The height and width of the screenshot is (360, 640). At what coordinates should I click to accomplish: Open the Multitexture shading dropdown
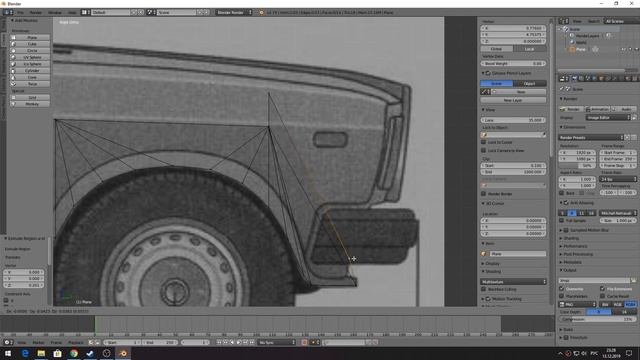pyautogui.click(x=513, y=282)
